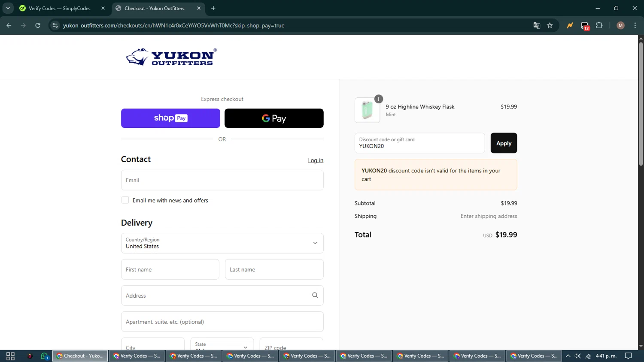The width and height of the screenshot is (644, 362).
Task: Open the orange lightning extension icon
Action: click(570, 25)
